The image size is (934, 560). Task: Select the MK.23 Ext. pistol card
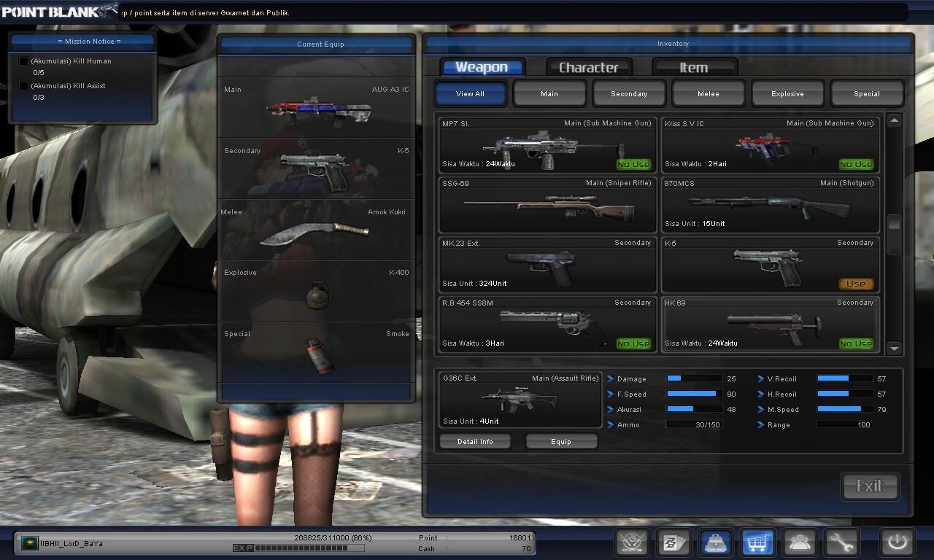[x=547, y=265]
